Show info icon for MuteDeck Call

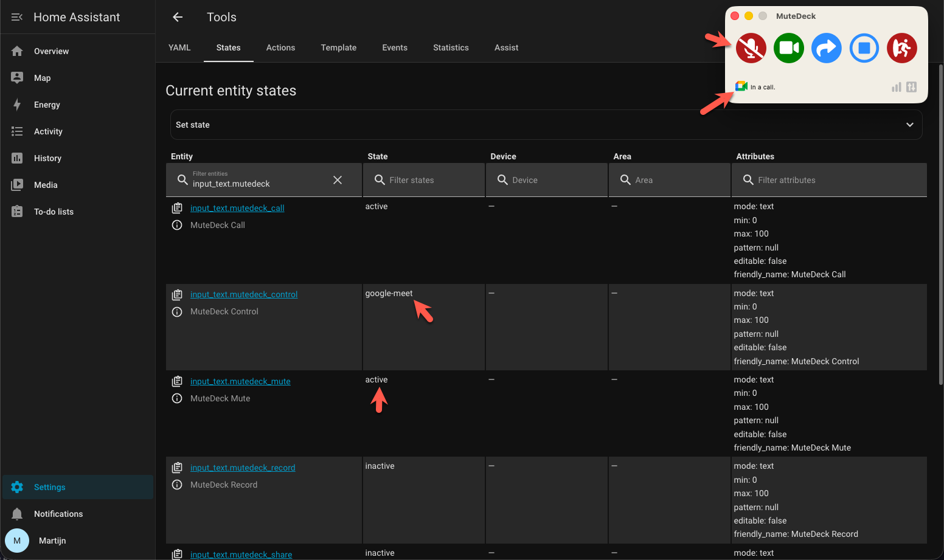[177, 225]
